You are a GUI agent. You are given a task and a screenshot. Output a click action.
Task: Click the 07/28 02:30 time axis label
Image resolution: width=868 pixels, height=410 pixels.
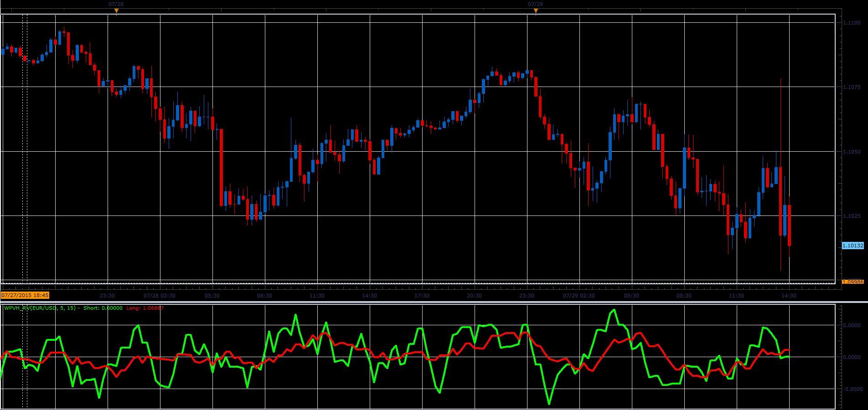click(x=160, y=296)
